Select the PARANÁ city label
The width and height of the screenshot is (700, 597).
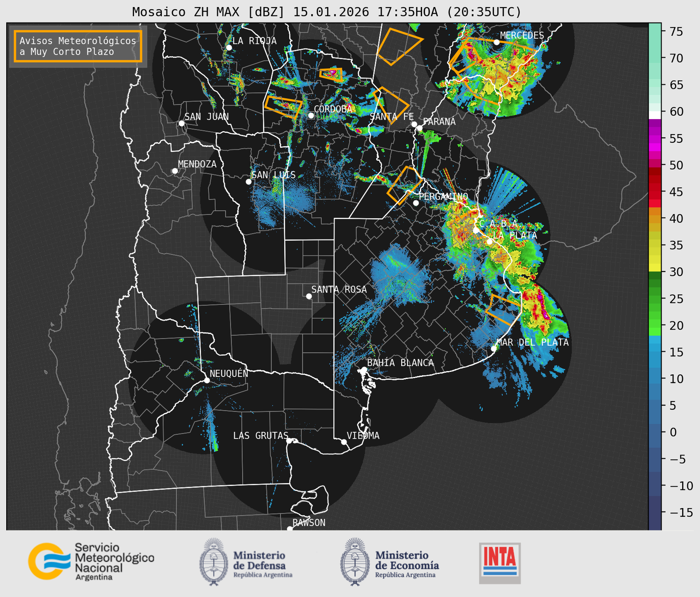439,122
